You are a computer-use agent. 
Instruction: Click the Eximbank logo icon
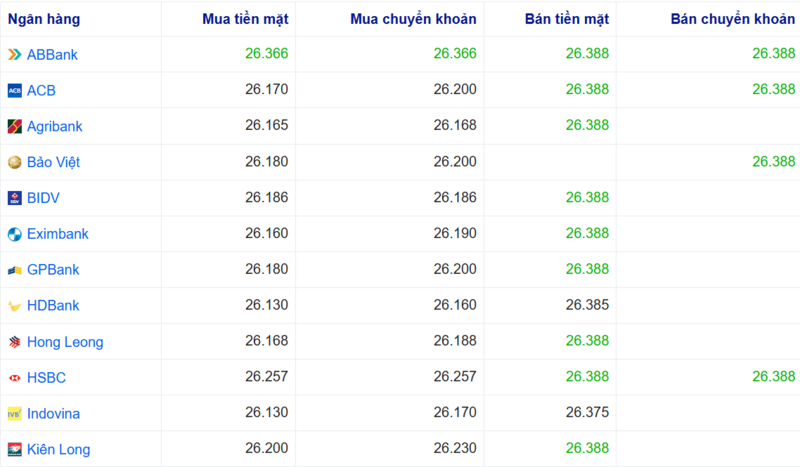[14, 234]
